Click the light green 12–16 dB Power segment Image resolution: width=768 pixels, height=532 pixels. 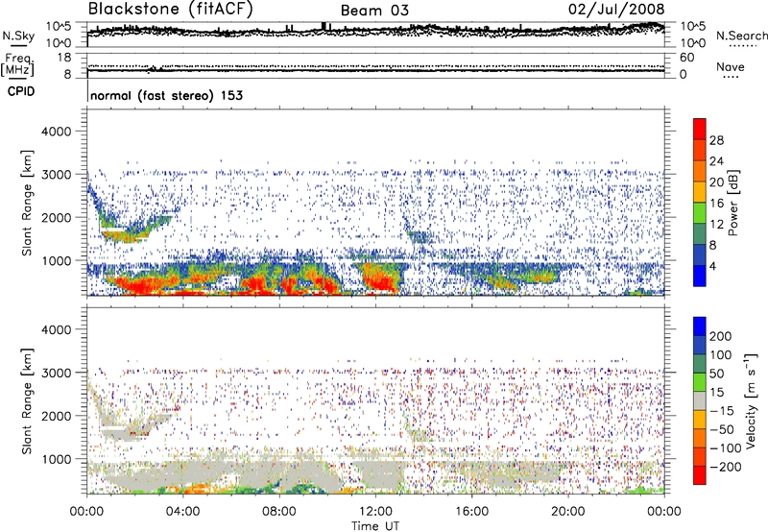tap(700, 213)
